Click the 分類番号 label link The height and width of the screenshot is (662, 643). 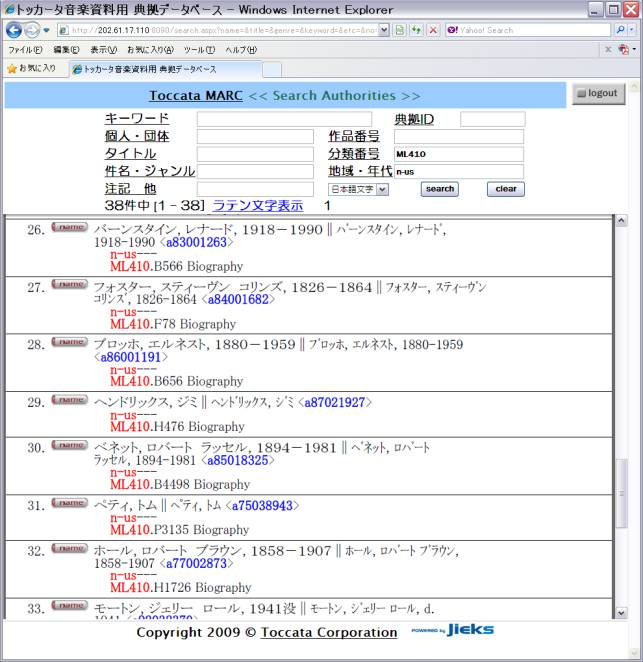click(x=354, y=154)
